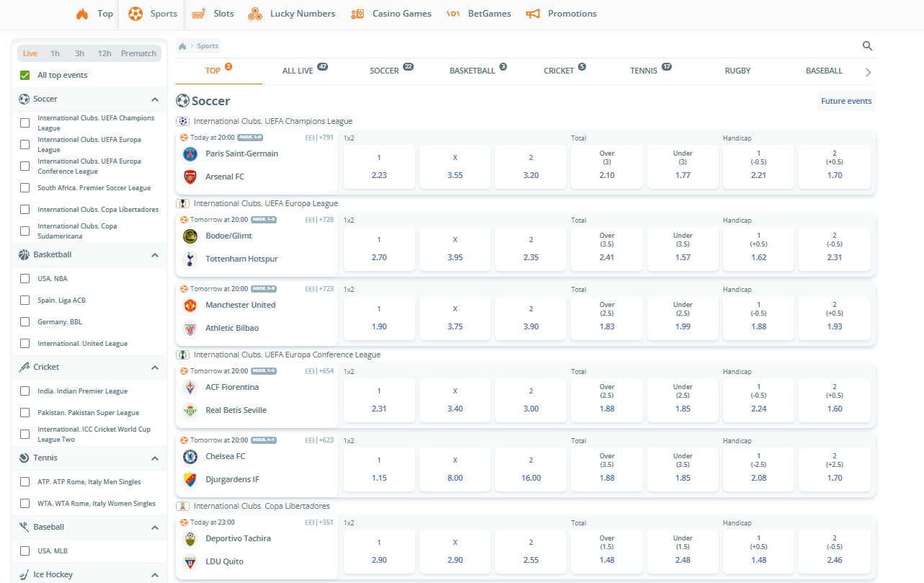Click Manchester United crest
Screen dimensions: 924x583
pos(190,305)
